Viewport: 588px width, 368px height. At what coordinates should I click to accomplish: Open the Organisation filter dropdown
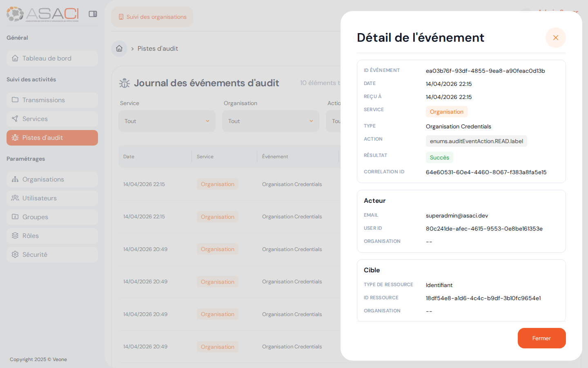point(270,121)
